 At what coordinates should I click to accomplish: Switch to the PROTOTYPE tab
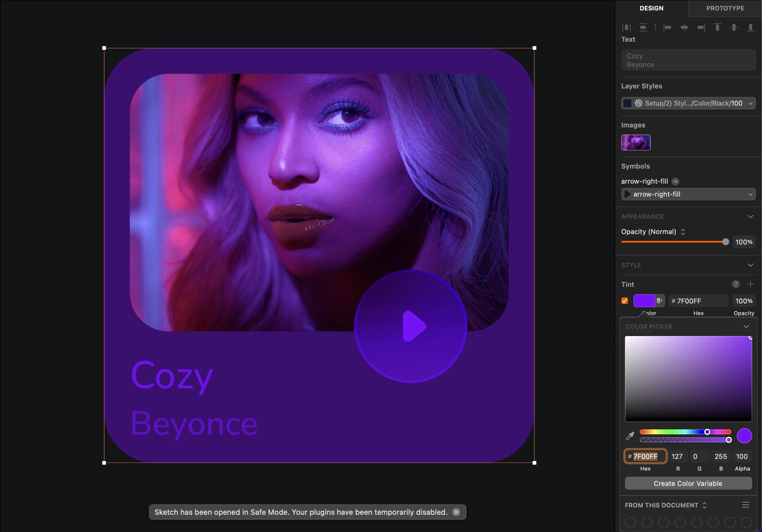click(x=725, y=8)
